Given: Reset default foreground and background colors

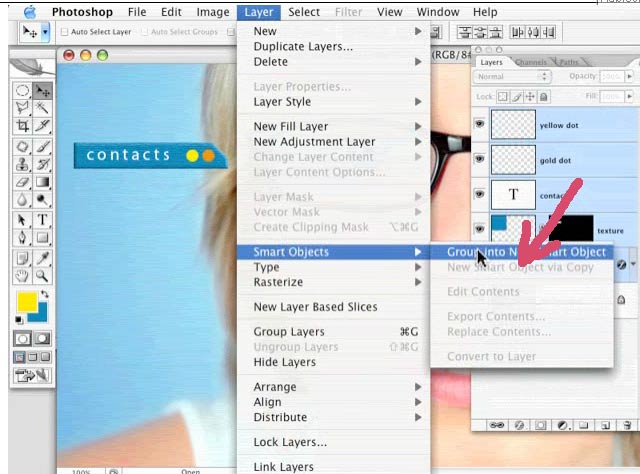Looking at the screenshot, I should click(19, 320).
